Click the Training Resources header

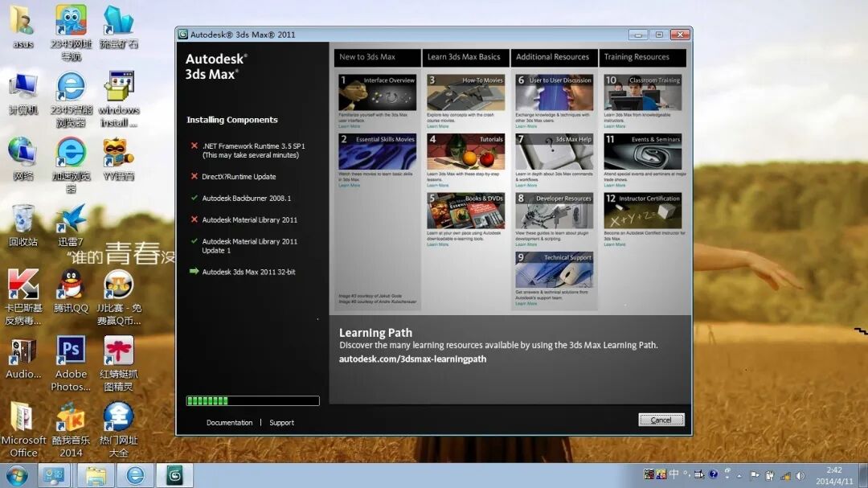click(643, 57)
